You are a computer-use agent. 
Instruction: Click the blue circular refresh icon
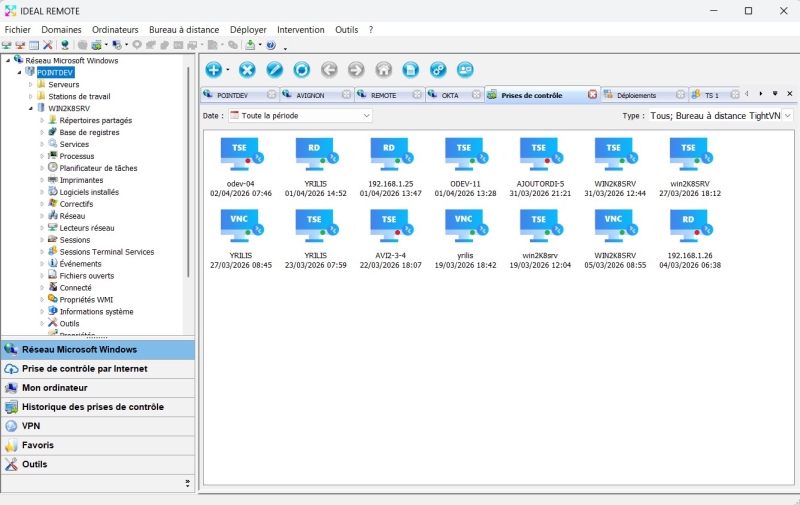(x=301, y=70)
